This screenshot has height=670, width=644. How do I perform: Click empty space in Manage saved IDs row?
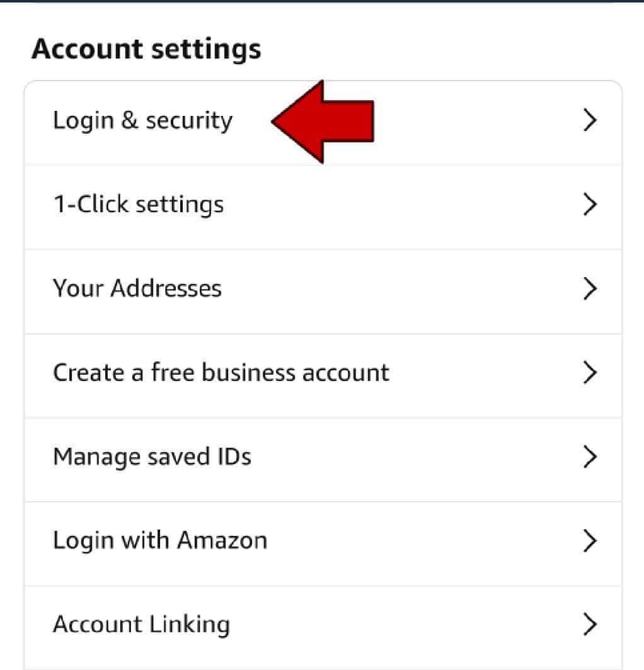tap(410, 457)
